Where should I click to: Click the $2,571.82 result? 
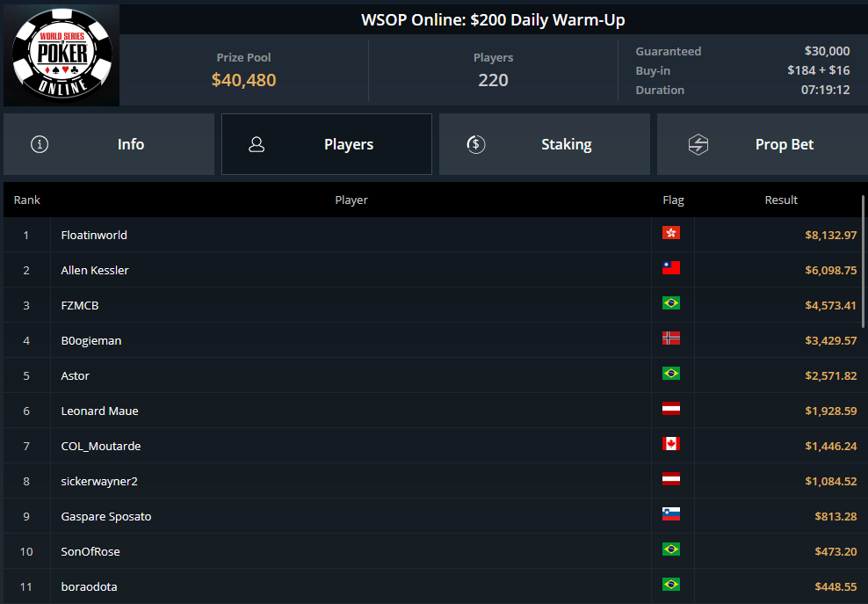coord(831,376)
